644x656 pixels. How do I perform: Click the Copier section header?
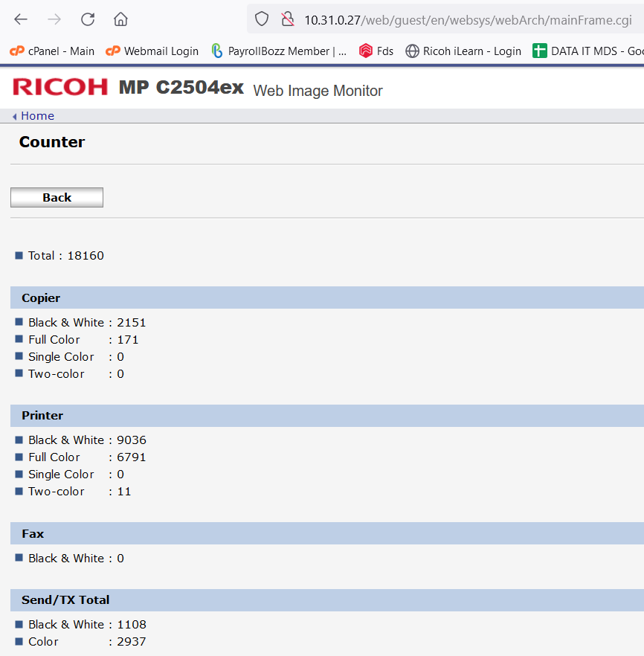[x=327, y=298]
